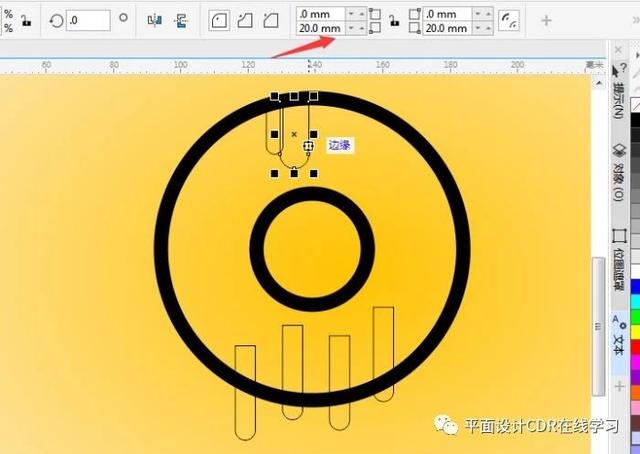Open the 文本 Text docker tab
This screenshot has height=454, width=640.
[619, 341]
